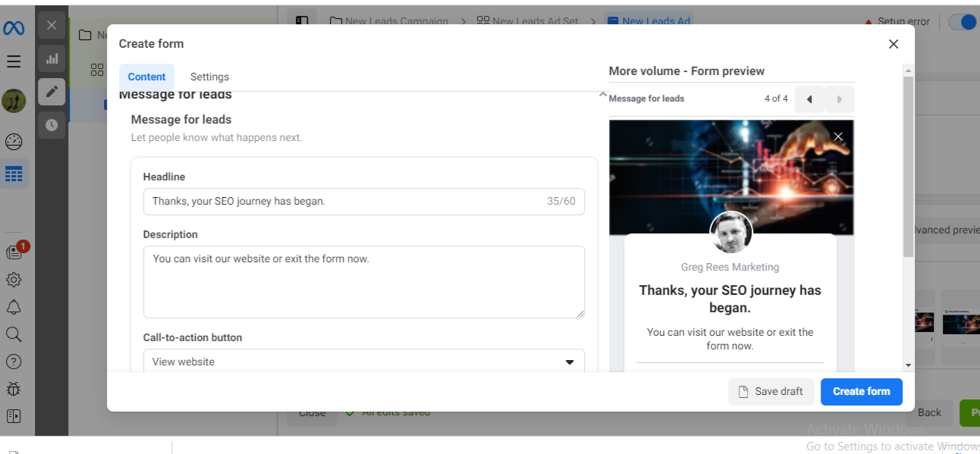Click Save draft button

[x=771, y=391]
